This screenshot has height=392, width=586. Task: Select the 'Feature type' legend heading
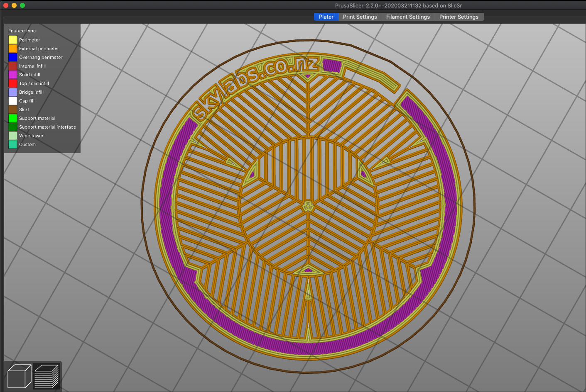(22, 31)
